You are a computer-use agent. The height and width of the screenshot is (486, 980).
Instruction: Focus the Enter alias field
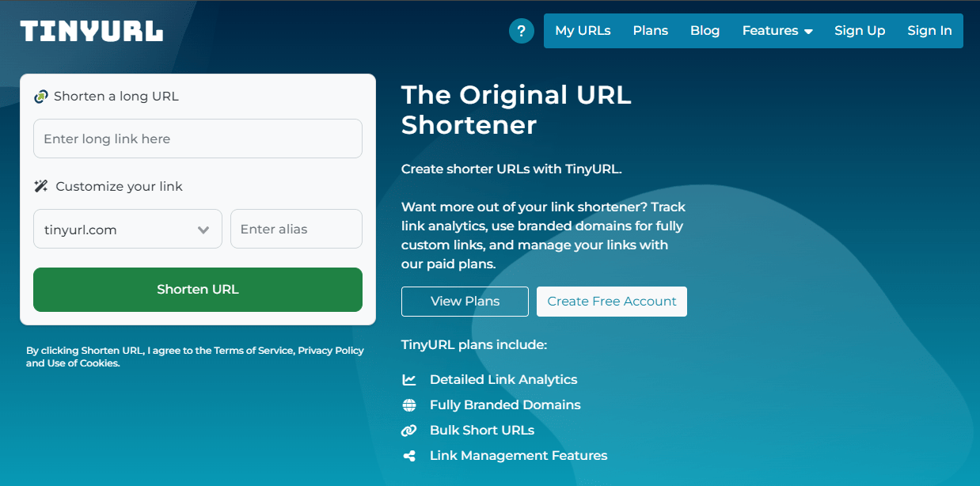(x=296, y=229)
